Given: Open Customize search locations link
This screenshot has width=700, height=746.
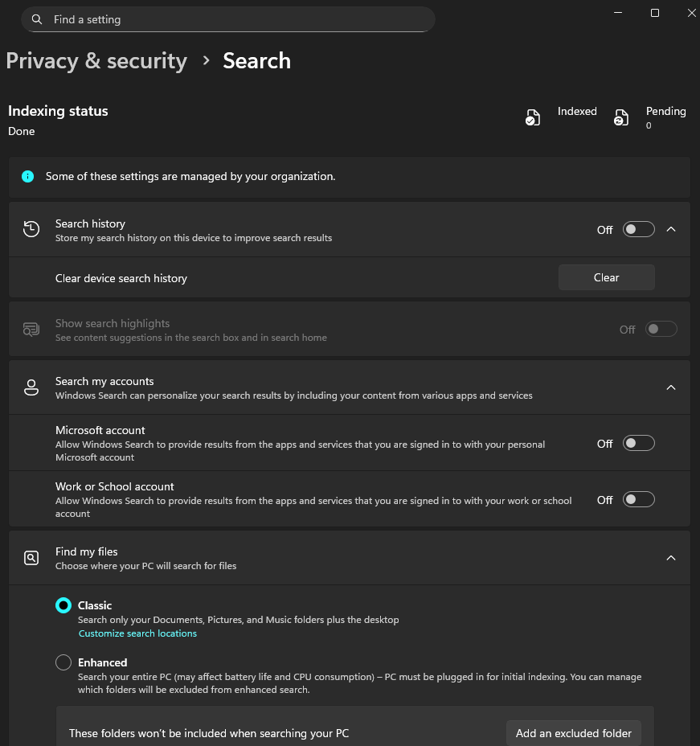Looking at the screenshot, I should coord(137,633).
